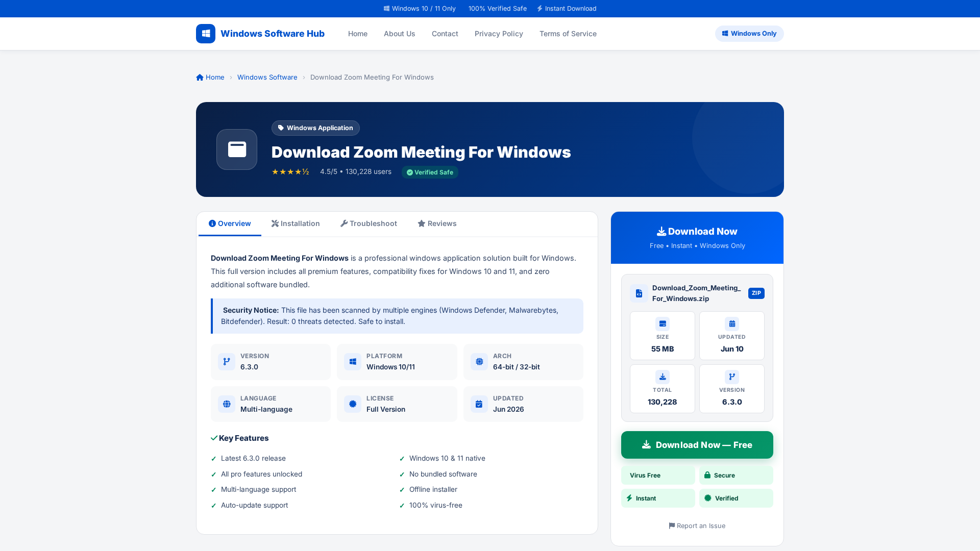The height and width of the screenshot is (551, 980).
Task: Click the Full Version license value
Action: (x=386, y=410)
